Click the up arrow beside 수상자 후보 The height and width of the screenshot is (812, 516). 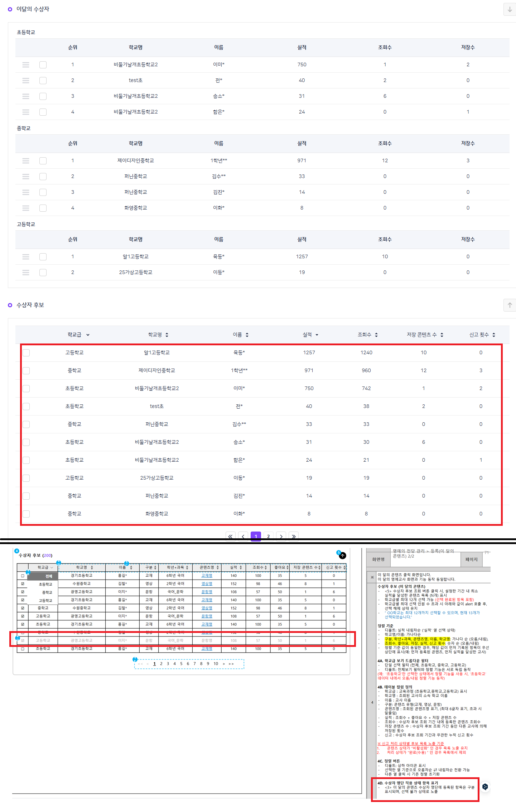[510, 305]
